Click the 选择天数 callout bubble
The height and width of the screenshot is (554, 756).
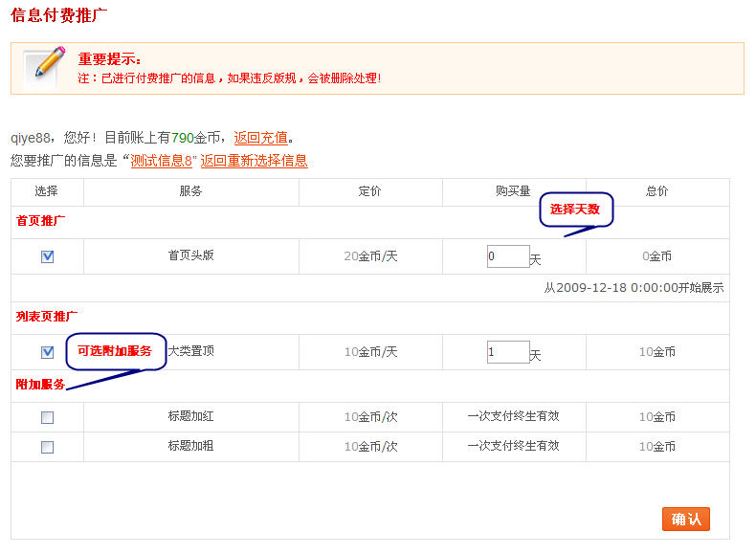575,210
